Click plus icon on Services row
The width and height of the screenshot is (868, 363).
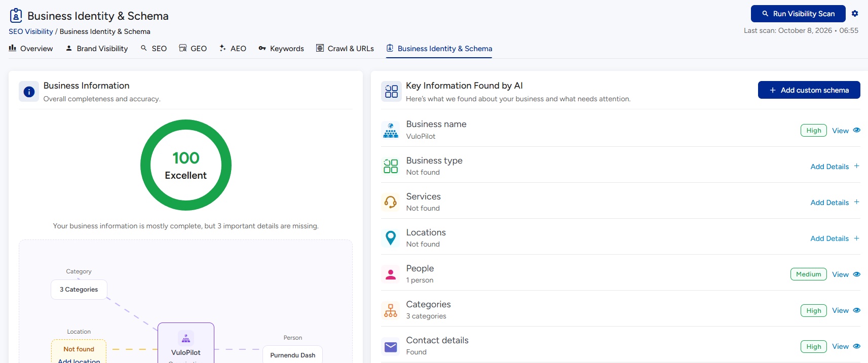coord(857,202)
